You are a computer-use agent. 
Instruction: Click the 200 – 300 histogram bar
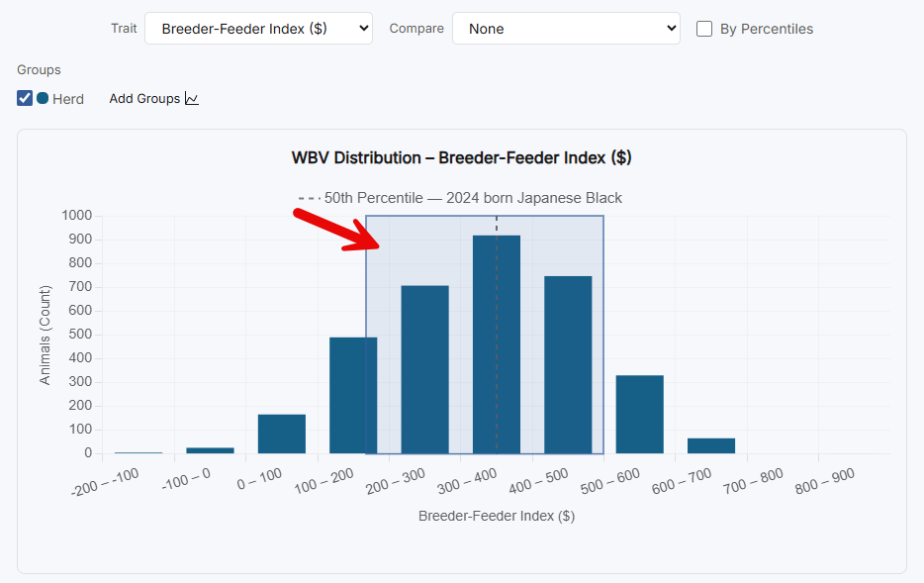424,369
